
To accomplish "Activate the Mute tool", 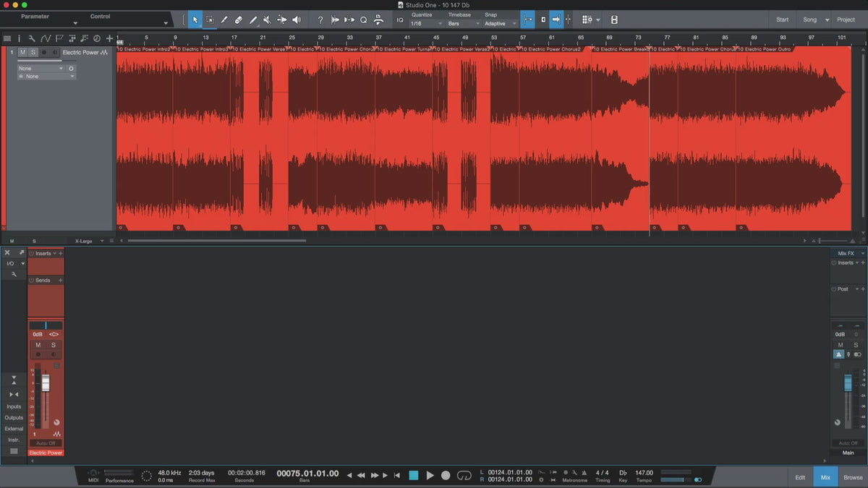I will coord(267,20).
